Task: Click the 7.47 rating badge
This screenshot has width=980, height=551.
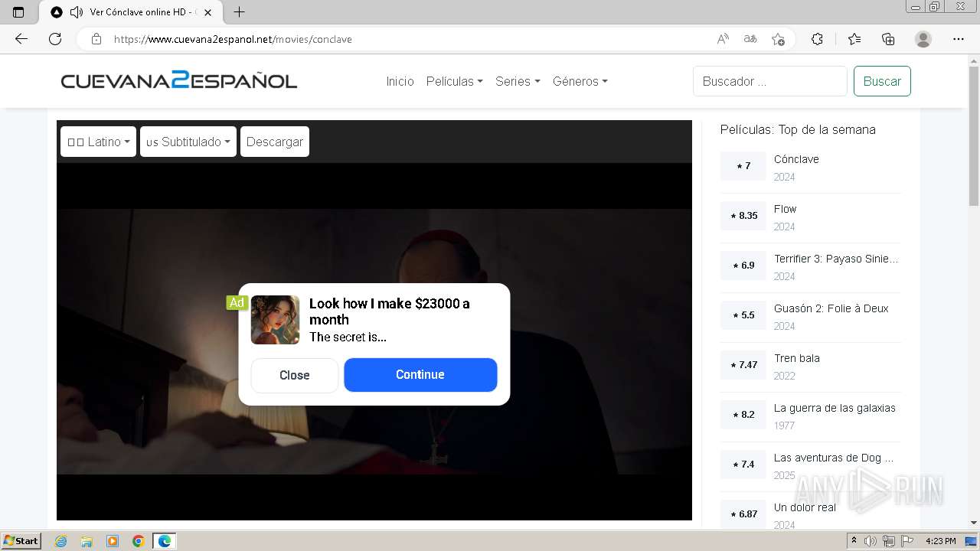Action: (x=743, y=365)
